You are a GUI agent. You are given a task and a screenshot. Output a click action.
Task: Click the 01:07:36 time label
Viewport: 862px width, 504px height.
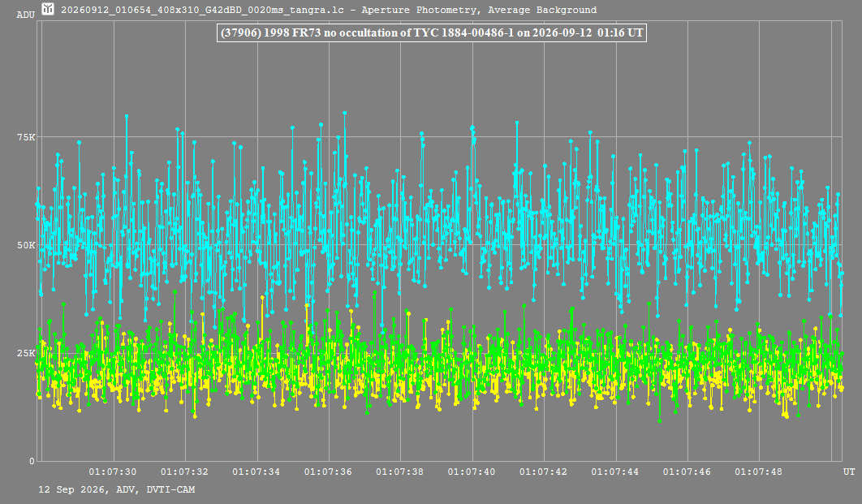tap(328, 472)
